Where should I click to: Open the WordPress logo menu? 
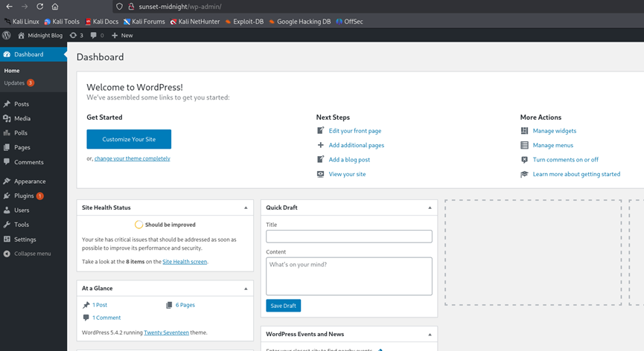tap(7, 35)
